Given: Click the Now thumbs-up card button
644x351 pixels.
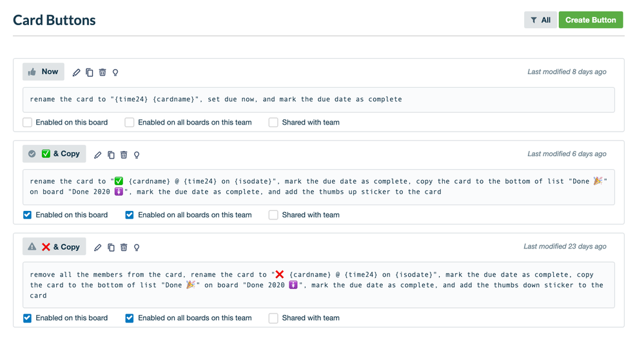Looking at the screenshot, I should (x=44, y=72).
